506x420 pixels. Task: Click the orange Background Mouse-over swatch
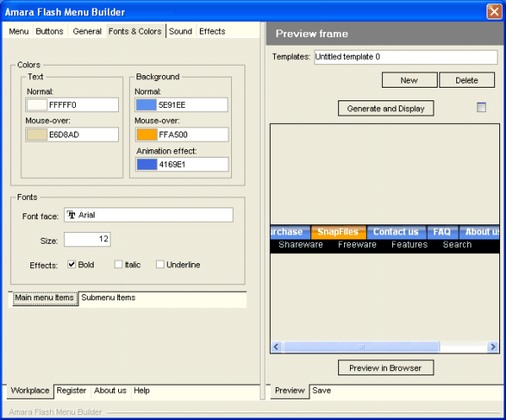point(146,135)
